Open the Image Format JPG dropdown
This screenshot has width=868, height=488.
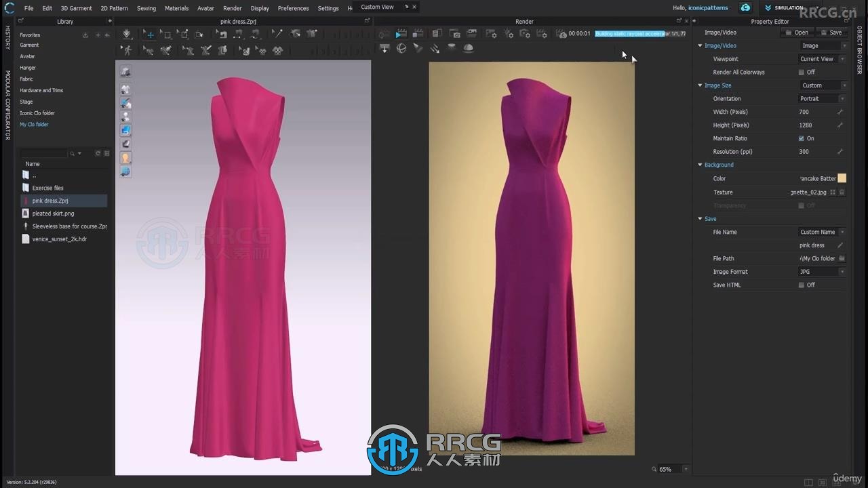click(823, 272)
